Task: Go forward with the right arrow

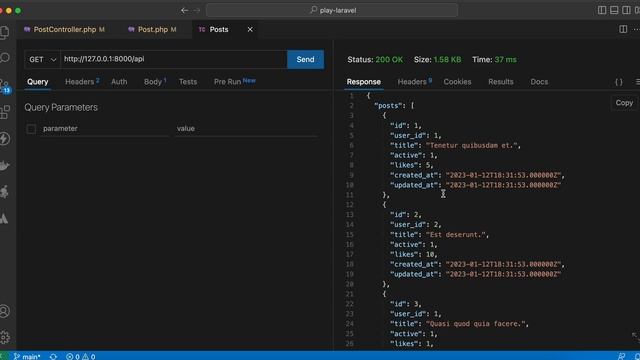Action: 197,10
